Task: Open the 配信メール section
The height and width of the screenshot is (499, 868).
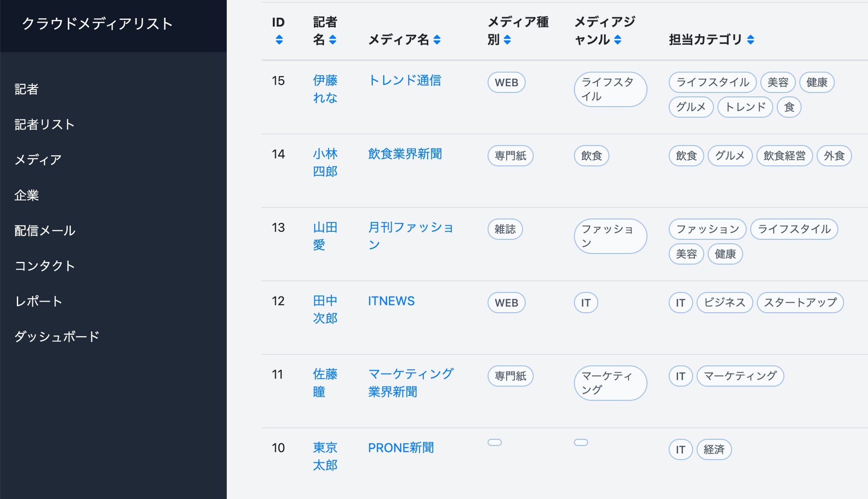Action: point(45,230)
